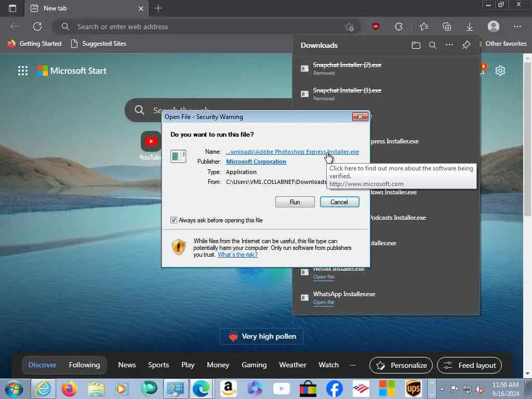Open the Microsoft Corporation publisher link

coord(256,162)
